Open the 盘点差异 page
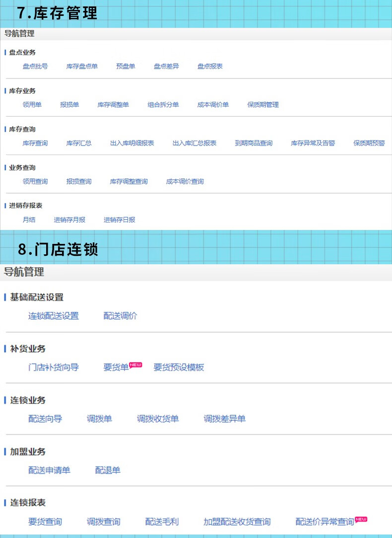This screenshot has width=392, height=538. click(166, 66)
